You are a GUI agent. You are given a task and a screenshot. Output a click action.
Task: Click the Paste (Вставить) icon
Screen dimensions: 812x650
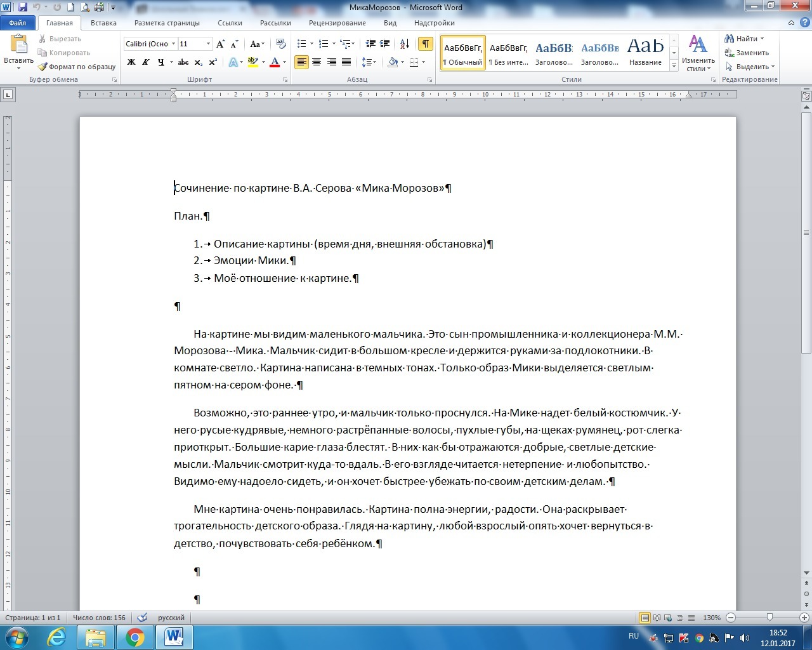pos(18,45)
